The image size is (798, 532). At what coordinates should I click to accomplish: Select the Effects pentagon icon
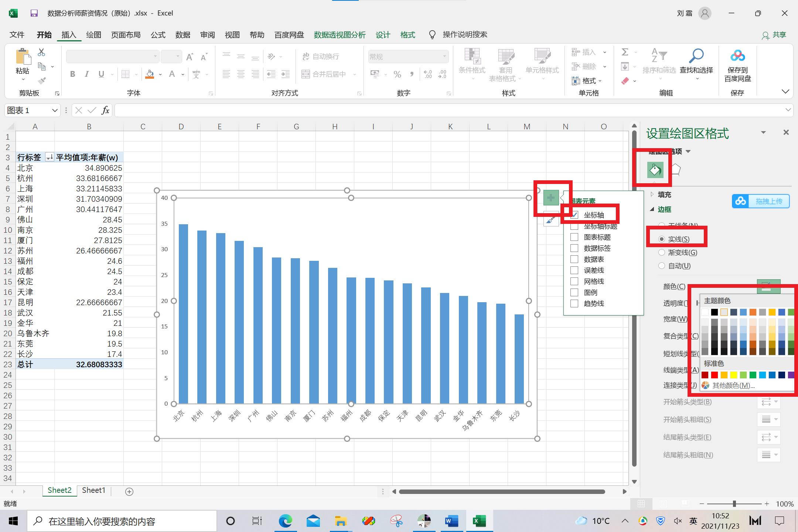(x=675, y=170)
